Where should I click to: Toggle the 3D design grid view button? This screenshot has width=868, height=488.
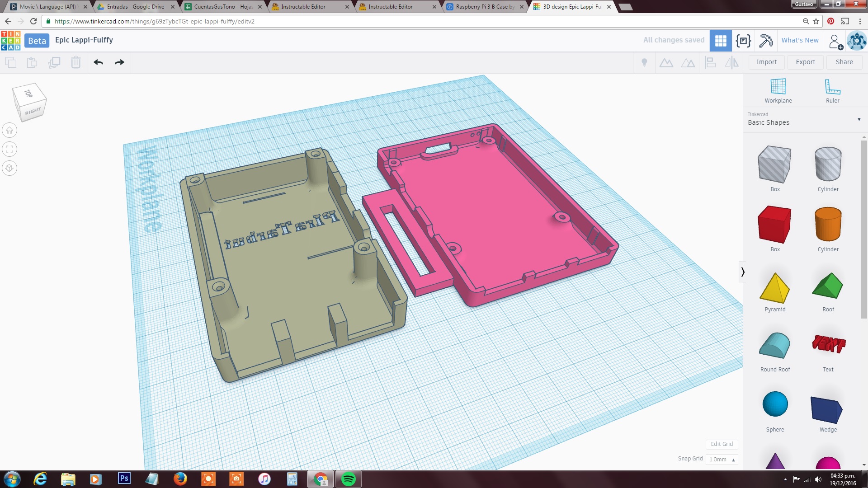tap(721, 40)
